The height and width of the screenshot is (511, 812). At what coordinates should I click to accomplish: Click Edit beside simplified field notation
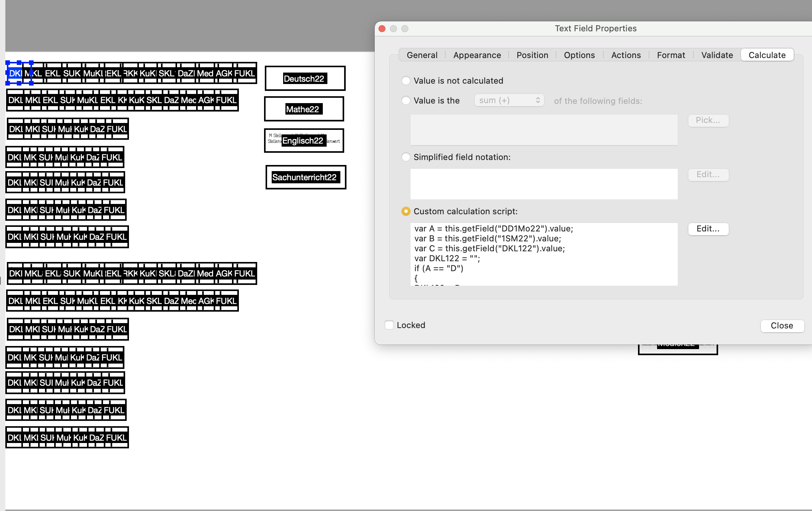(708, 175)
